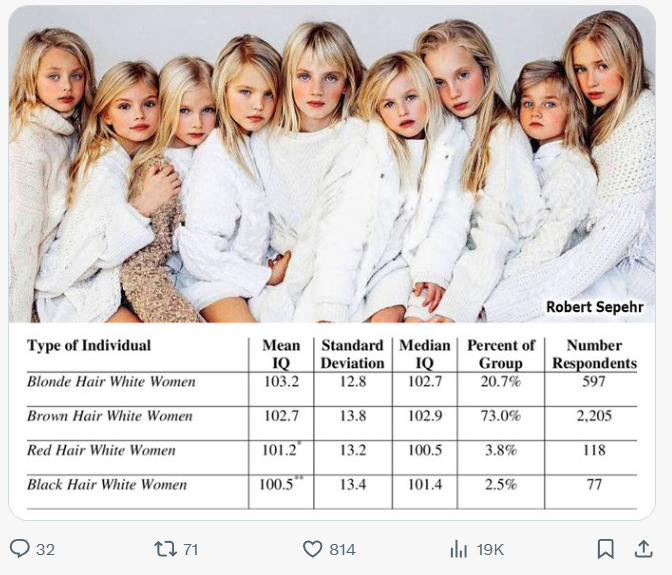Click the 2,205 respondents value

[x=593, y=416]
